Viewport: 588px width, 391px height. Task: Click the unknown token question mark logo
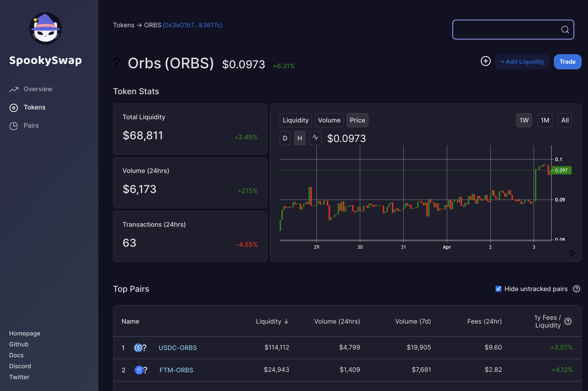(117, 63)
